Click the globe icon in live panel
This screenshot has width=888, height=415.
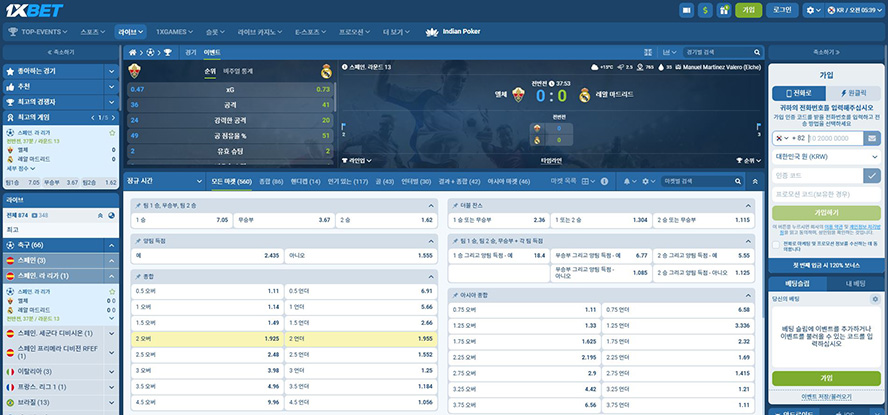112,215
